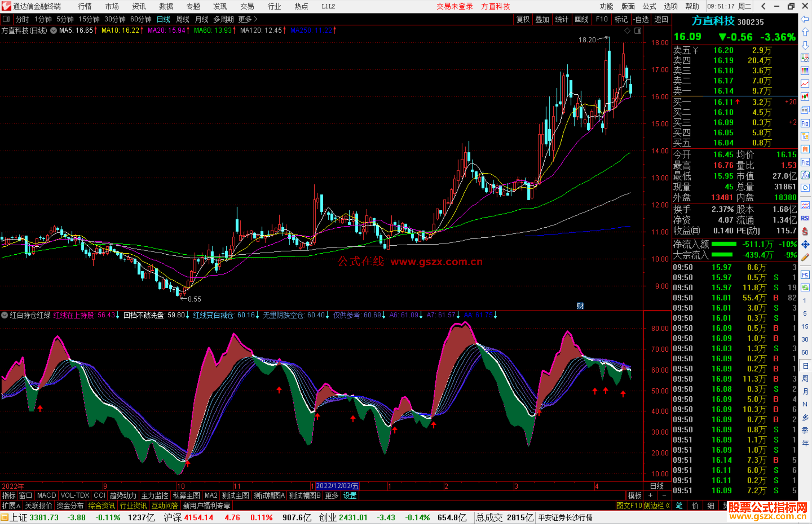812x524 pixels.
Task: Select the MACD indicator tab
Action: [46, 495]
